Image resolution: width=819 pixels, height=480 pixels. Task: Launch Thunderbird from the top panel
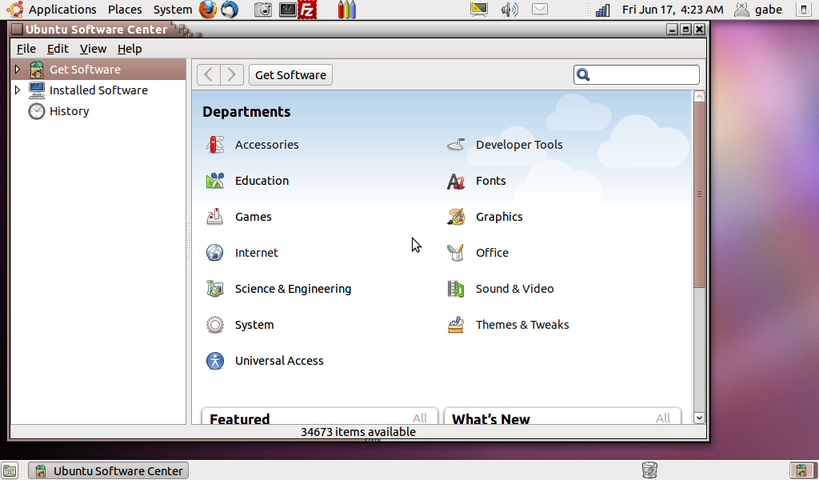point(229,9)
